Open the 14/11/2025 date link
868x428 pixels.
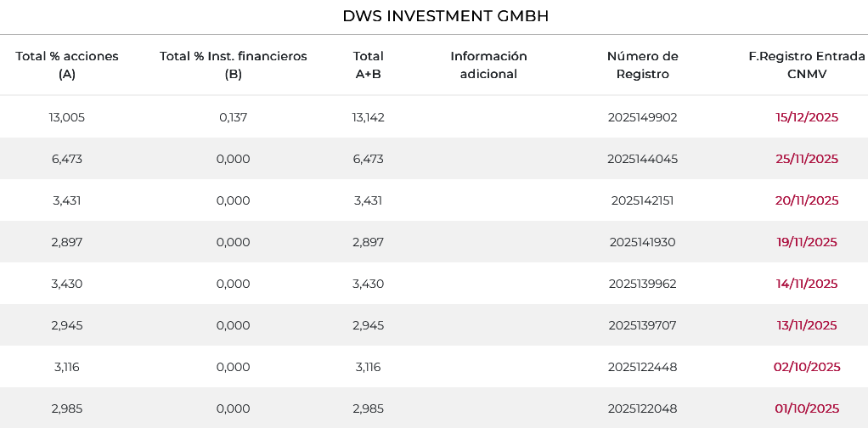coord(806,284)
